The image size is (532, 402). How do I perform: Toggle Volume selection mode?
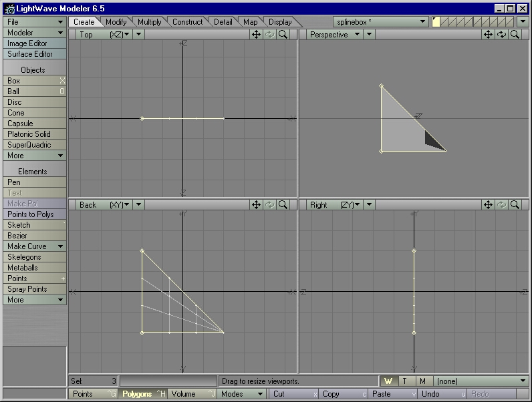pos(192,394)
